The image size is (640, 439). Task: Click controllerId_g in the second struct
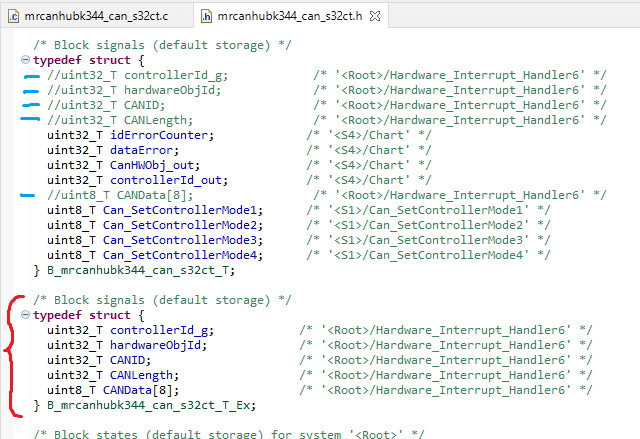tap(159, 330)
